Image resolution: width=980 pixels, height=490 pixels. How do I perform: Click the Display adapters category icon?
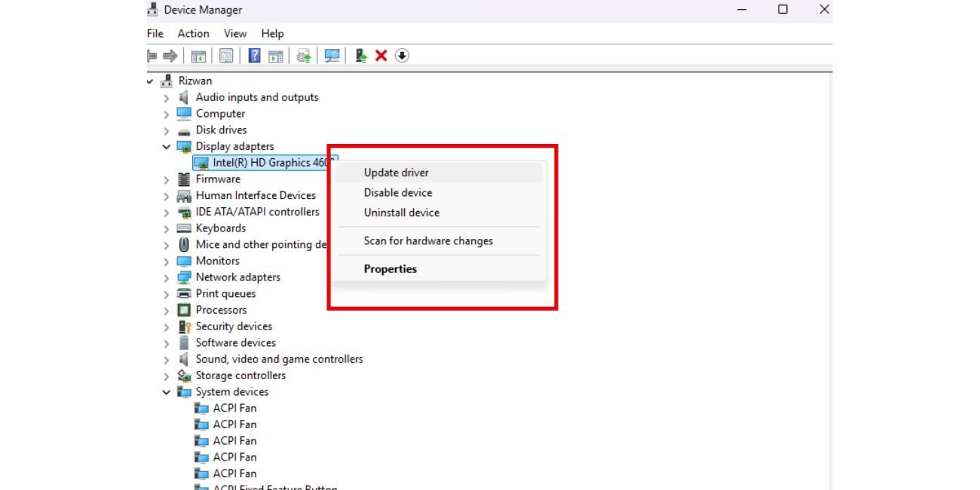click(184, 146)
